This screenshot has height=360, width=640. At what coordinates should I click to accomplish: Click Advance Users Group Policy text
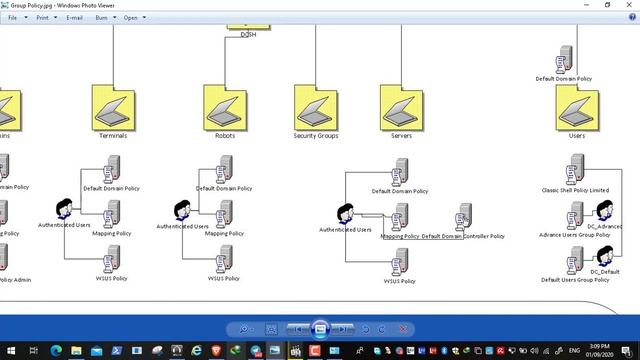[575, 235]
